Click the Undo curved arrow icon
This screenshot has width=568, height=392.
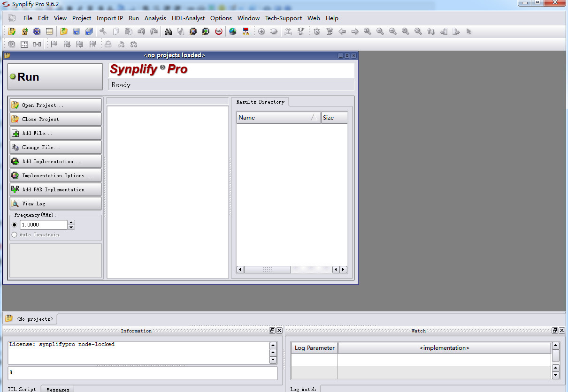[141, 31]
